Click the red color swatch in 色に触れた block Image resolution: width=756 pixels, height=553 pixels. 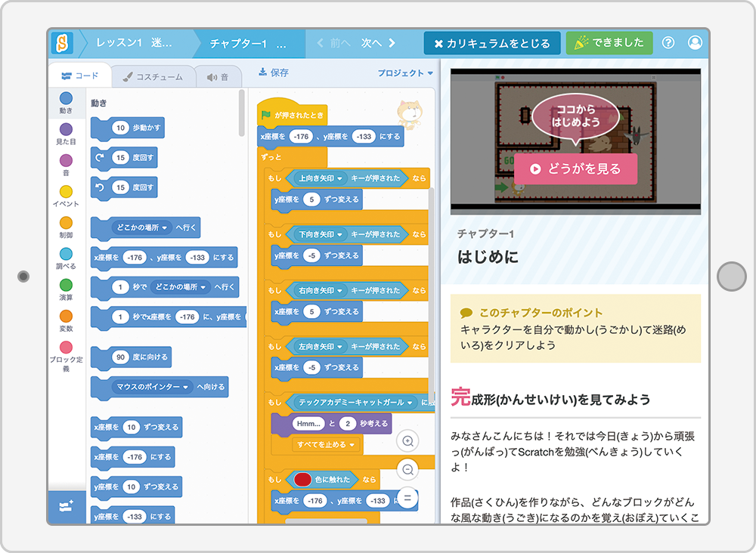click(303, 480)
